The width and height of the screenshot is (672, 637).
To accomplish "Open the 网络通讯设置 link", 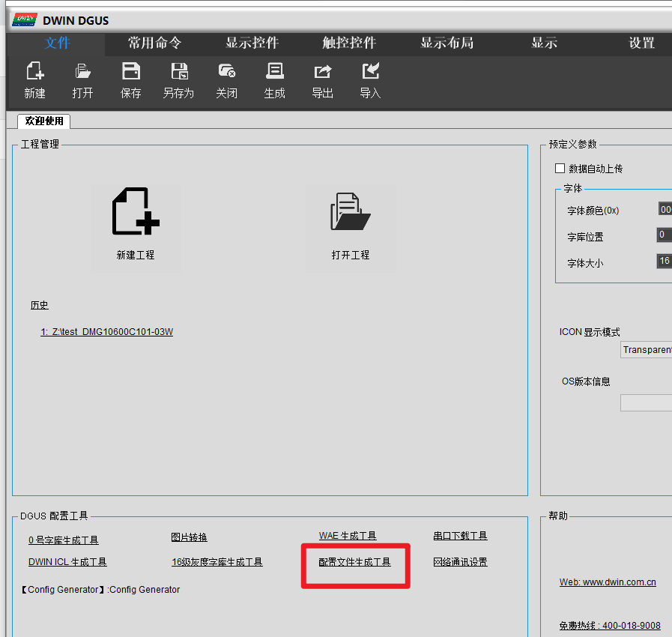I will (x=460, y=562).
